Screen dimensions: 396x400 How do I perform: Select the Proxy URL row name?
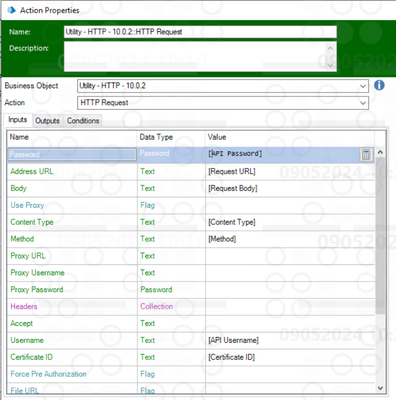[28, 256]
